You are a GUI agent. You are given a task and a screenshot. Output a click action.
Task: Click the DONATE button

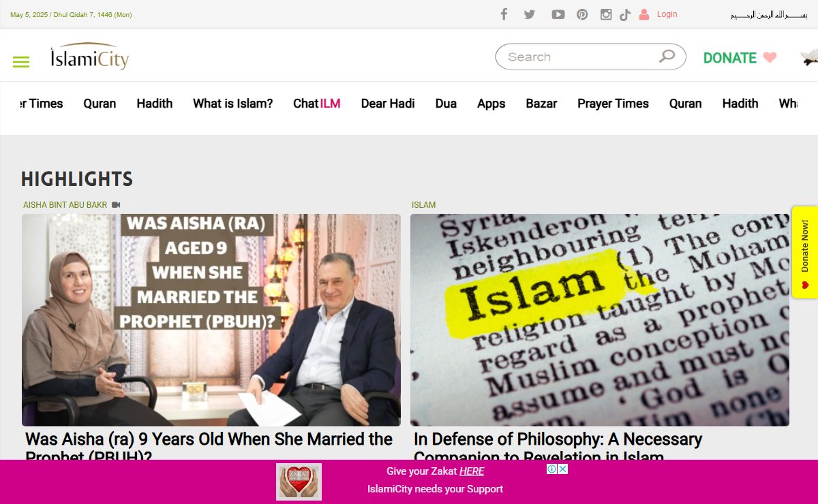pyautogui.click(x=730, y=58)
